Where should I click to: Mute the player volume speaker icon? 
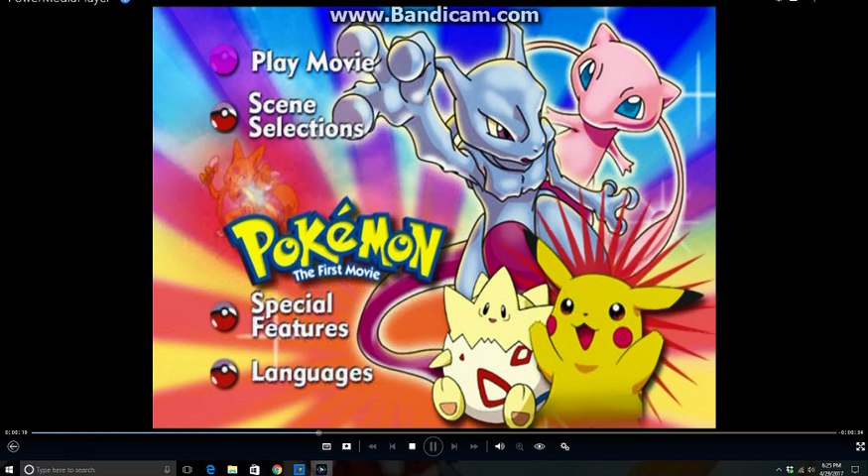[499, 446]
